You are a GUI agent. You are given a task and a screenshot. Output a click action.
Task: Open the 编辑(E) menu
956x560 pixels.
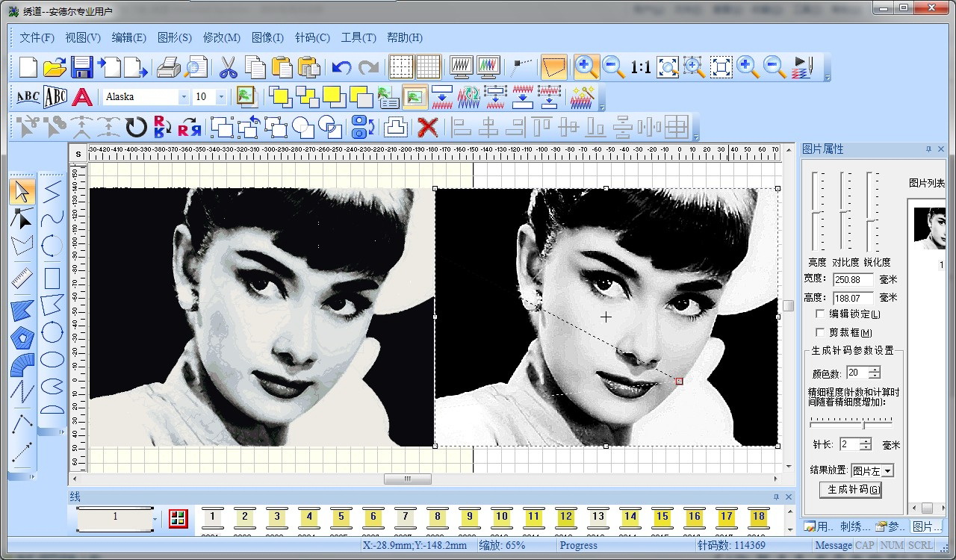[128, 37]
